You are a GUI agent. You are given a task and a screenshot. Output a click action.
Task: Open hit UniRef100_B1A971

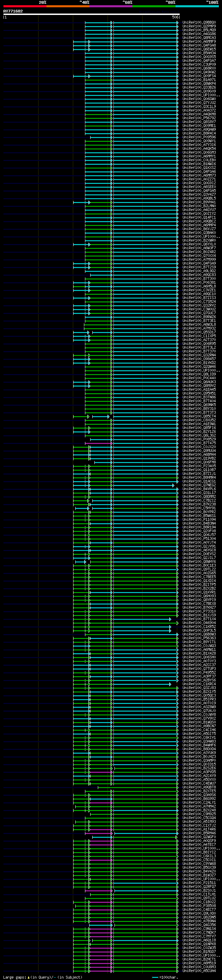click(x=199, y=80)
